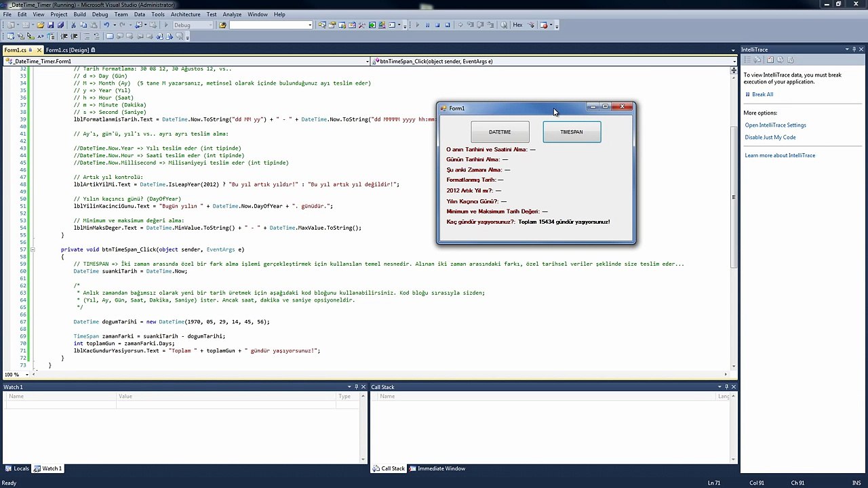Open the Architecture menu

point(185,14)
